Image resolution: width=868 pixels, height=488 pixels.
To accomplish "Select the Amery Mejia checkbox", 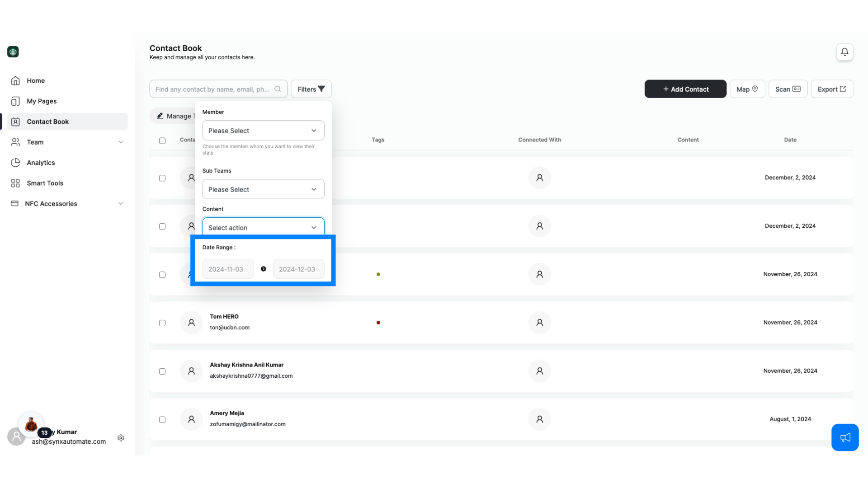I will pyautogui.click(x=162, y=420).
